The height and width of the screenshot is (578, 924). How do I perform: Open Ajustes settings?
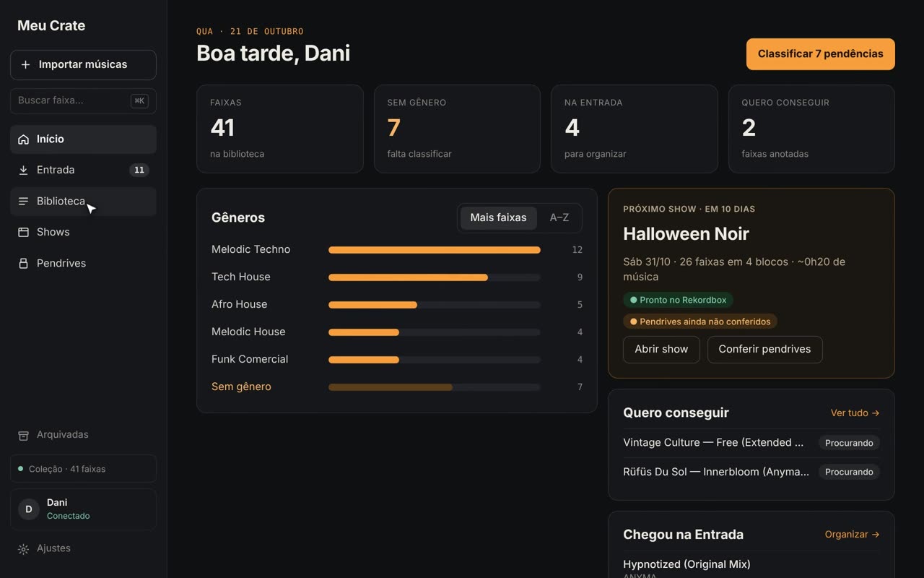pyautogui.click(x=83, y=549)
